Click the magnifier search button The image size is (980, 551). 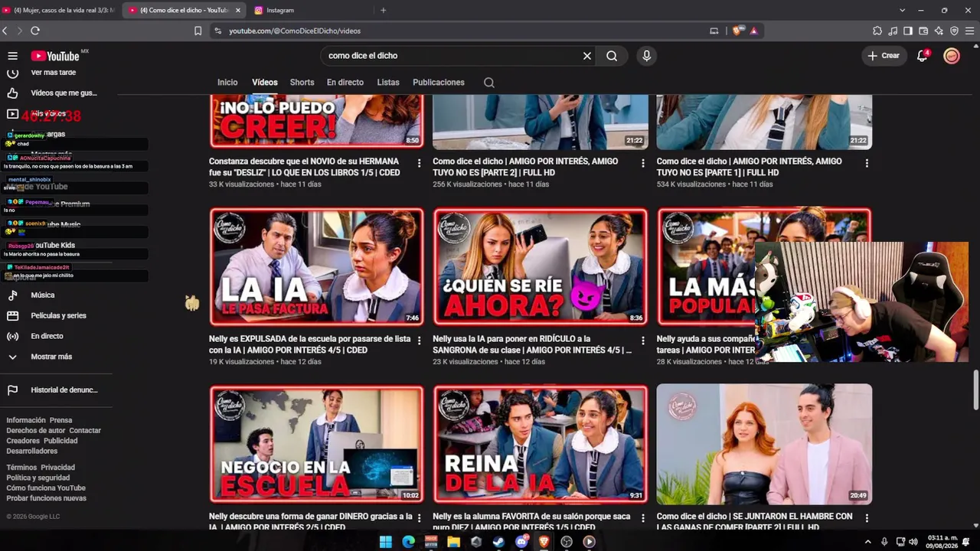(x=612, y=56)
